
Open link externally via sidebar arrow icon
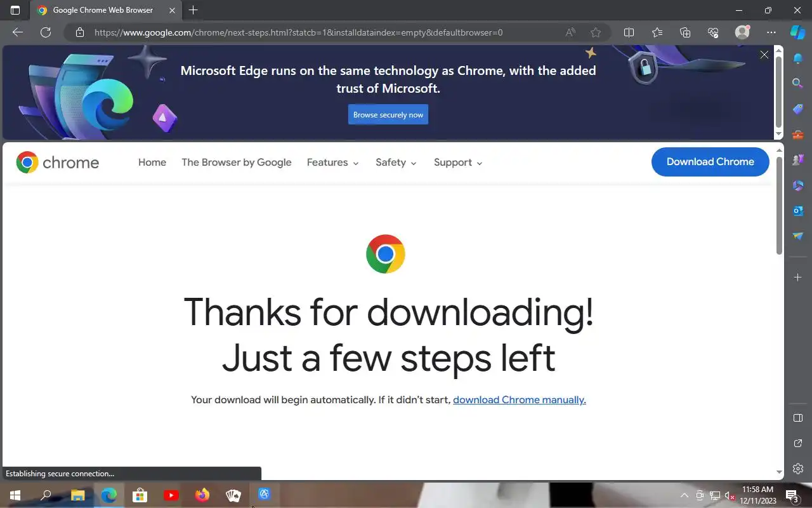798,443
